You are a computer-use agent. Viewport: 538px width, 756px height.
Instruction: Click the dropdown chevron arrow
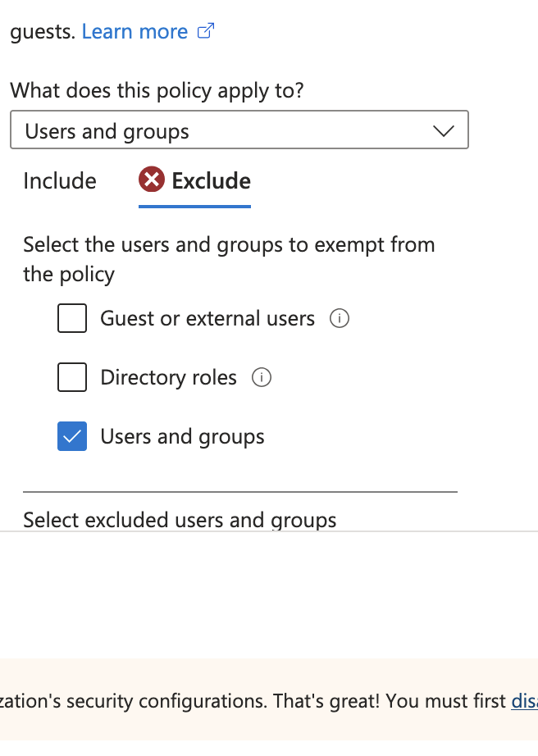click(444, 130)
